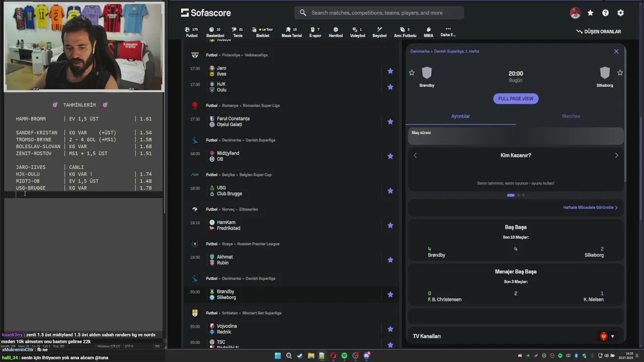644x362 pixels.
Task: Go to previous Kim Kazanır card
Action: point(415,155)
